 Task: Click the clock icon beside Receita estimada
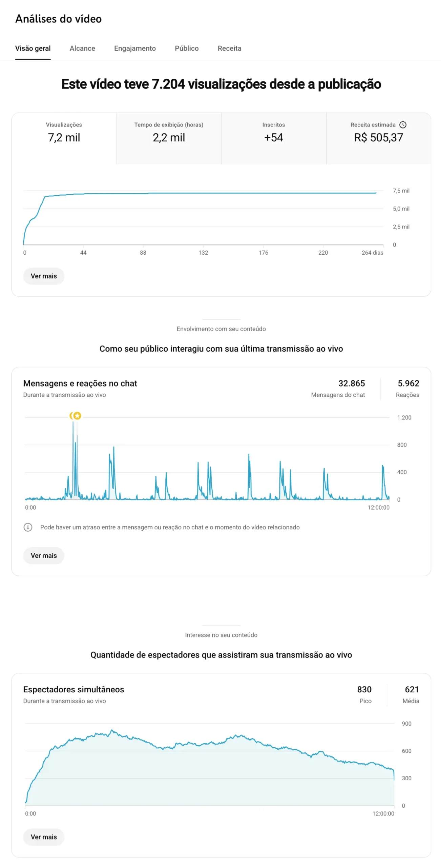[403, 125]
